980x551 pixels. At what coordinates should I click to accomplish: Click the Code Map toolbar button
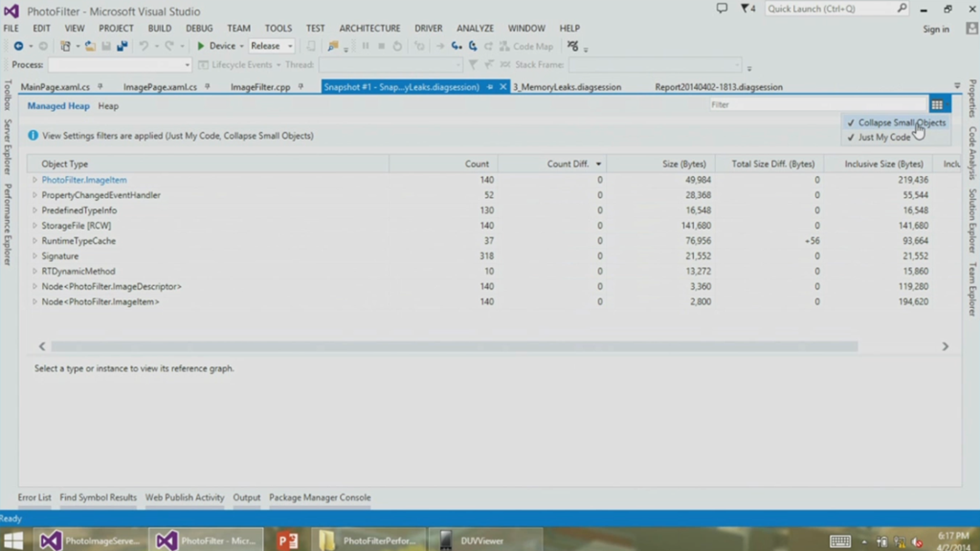coord(526,46)
